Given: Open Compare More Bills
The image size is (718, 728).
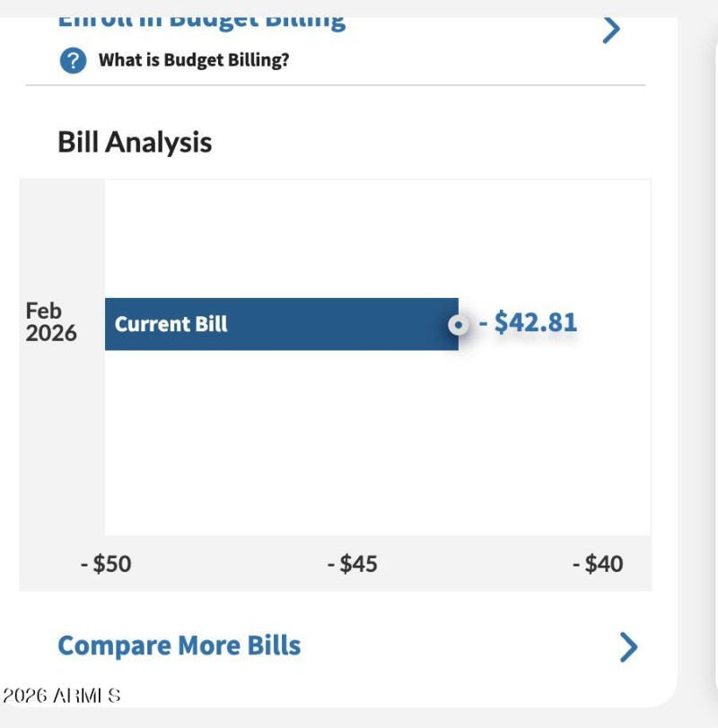Looking at the screenshot, I should pos(178,645).
